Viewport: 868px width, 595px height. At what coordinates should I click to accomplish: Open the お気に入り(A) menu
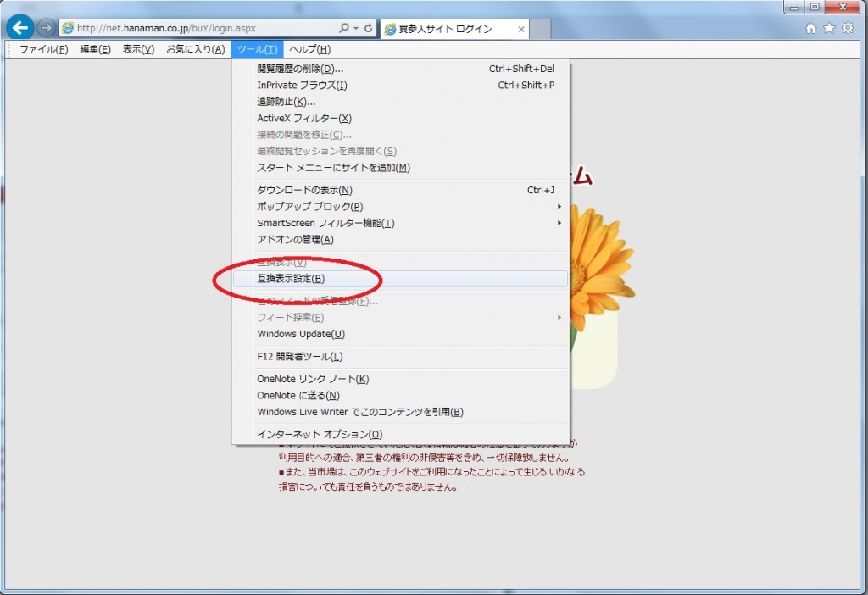[x=195, y=49]
